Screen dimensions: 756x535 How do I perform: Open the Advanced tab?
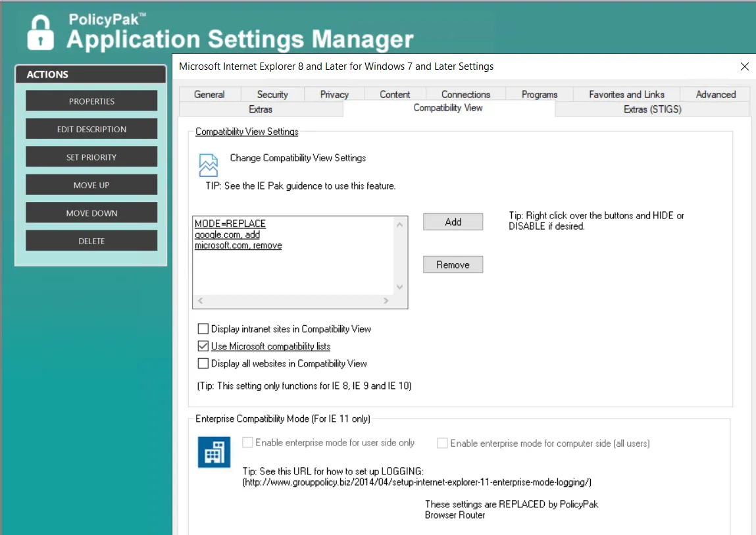(x=715, y=95)
